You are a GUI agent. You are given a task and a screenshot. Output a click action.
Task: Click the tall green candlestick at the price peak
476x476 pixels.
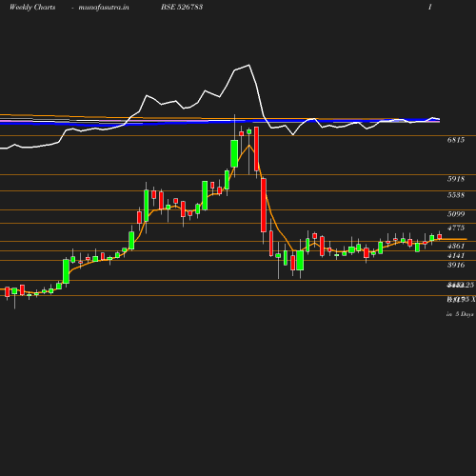234,153
